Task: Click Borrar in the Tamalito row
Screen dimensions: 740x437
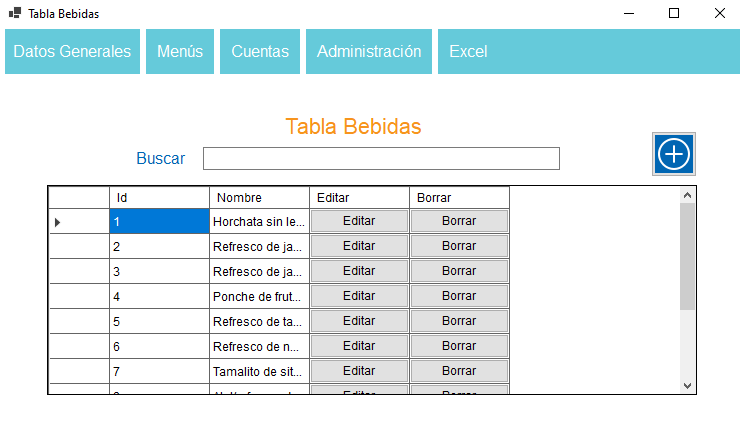Action: tap(459, 371)
